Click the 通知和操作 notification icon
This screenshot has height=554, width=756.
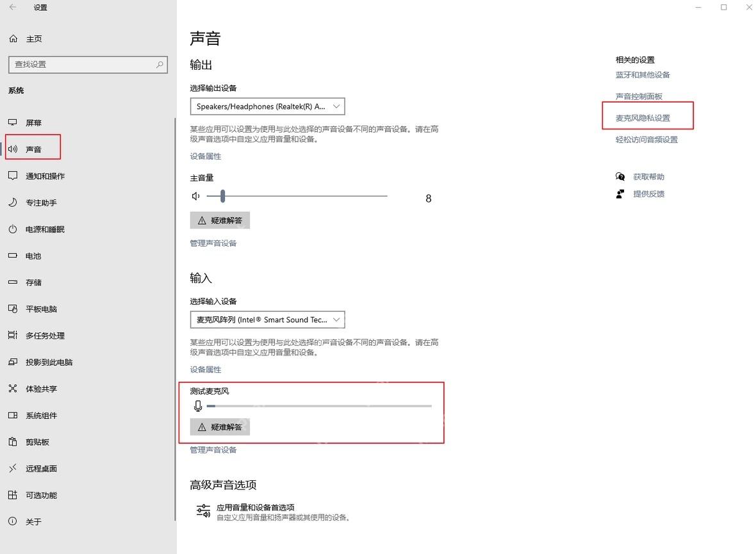tap(13, 175)
